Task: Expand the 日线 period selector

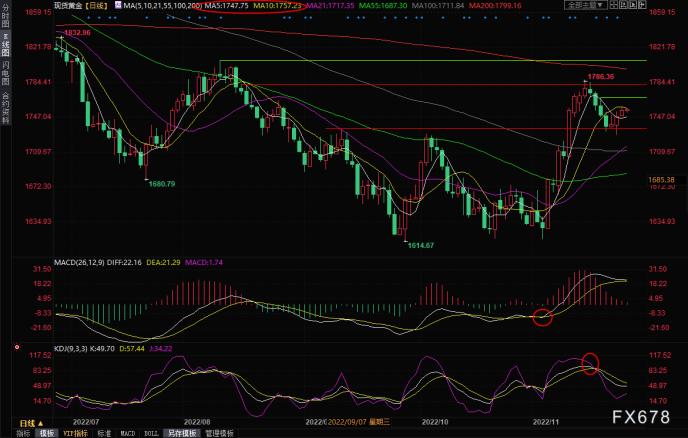Action: (98, 7)
